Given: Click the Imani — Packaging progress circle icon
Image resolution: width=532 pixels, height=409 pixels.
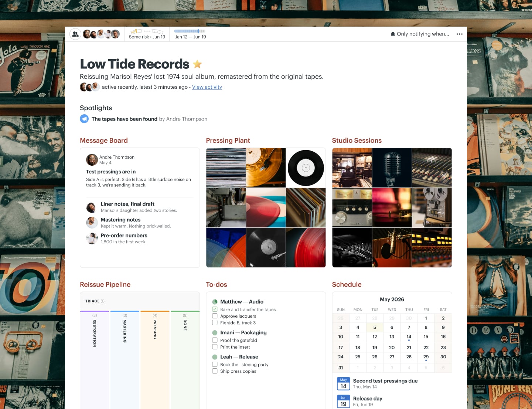Looking at the screenshot, I should (x=215, y=333).
